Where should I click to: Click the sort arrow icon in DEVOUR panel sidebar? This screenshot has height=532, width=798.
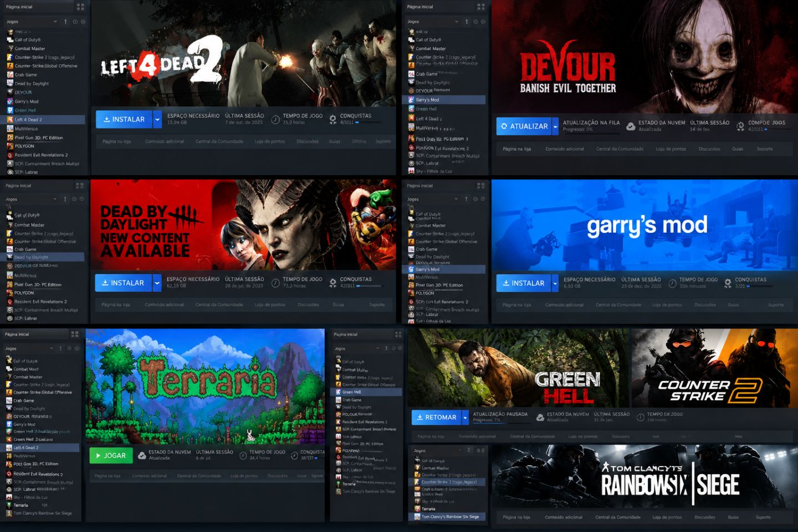click(467, 22)
